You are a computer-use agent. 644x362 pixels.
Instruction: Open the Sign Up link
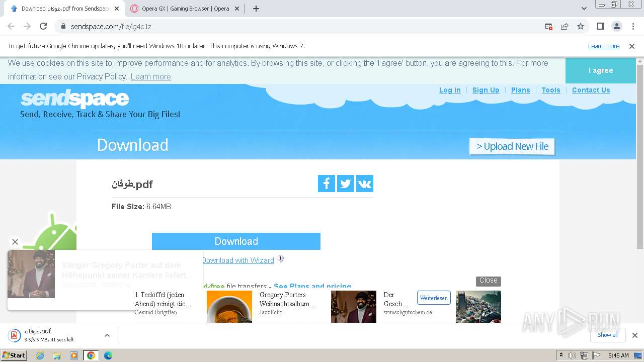486,90
